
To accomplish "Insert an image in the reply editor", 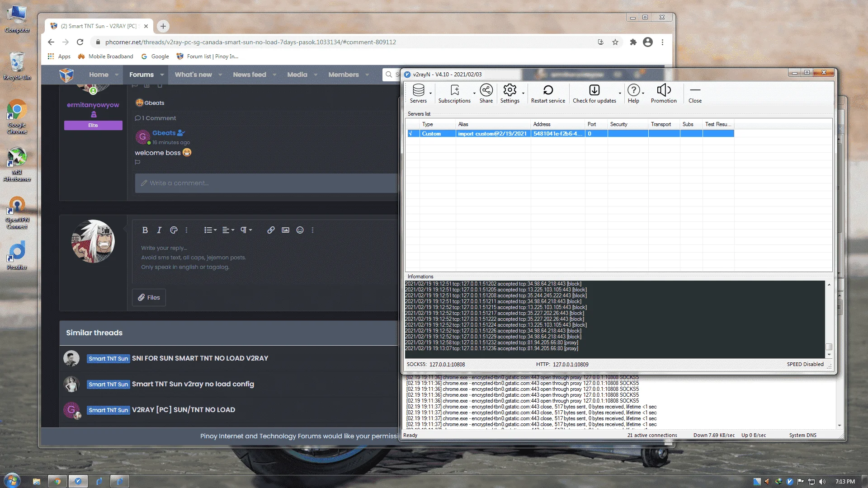I will point(285,230).
